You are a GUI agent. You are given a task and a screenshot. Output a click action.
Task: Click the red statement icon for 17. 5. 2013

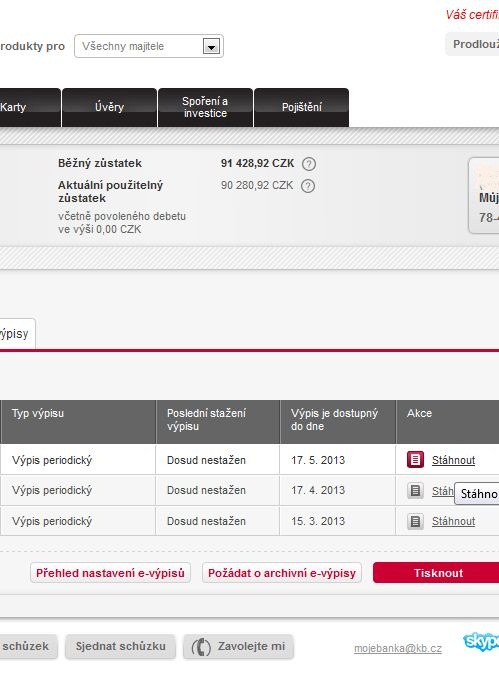click(415, 459)
